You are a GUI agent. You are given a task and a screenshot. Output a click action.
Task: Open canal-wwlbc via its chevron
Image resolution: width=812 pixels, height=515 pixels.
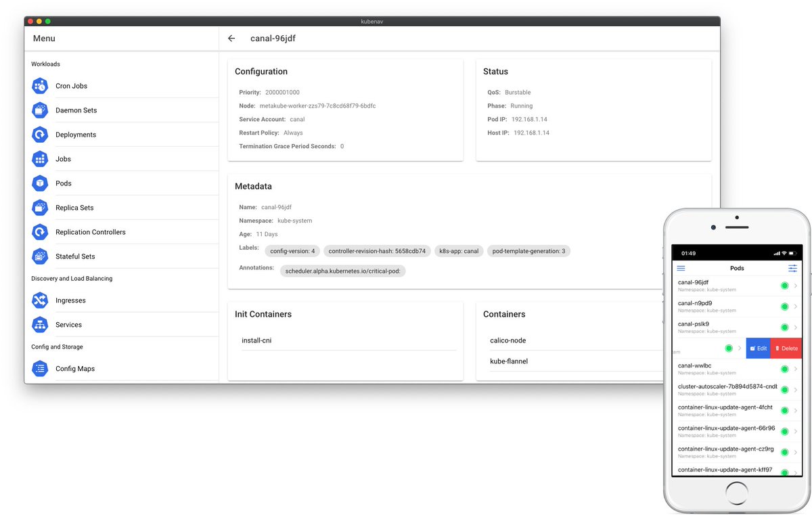point(796,369)
